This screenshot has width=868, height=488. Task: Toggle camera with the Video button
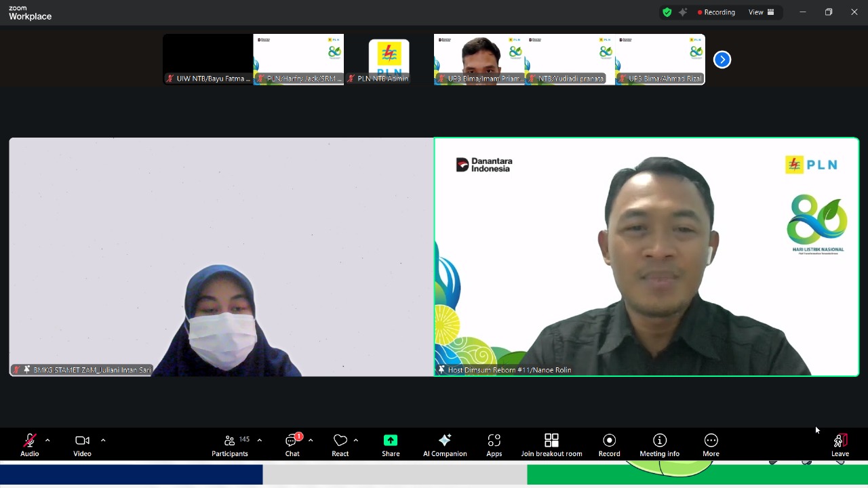click(x=82, y=445)
